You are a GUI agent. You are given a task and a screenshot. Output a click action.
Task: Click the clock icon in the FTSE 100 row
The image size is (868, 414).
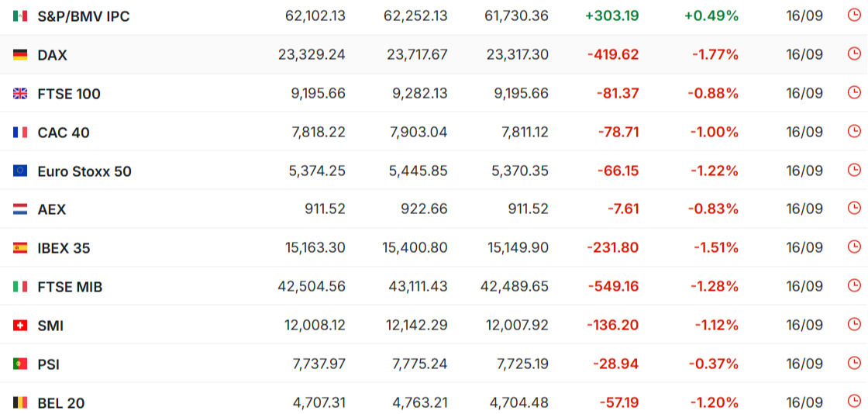coord(854,92)
